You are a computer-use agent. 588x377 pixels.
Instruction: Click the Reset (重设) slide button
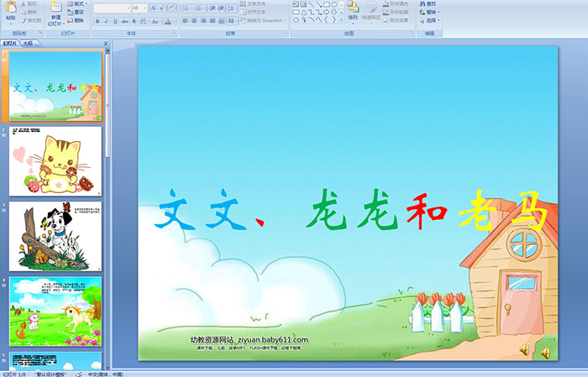point(76,13)
